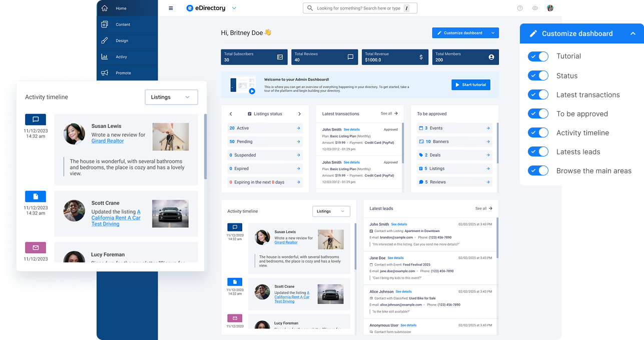Click the eye preview icon in header

535,8
